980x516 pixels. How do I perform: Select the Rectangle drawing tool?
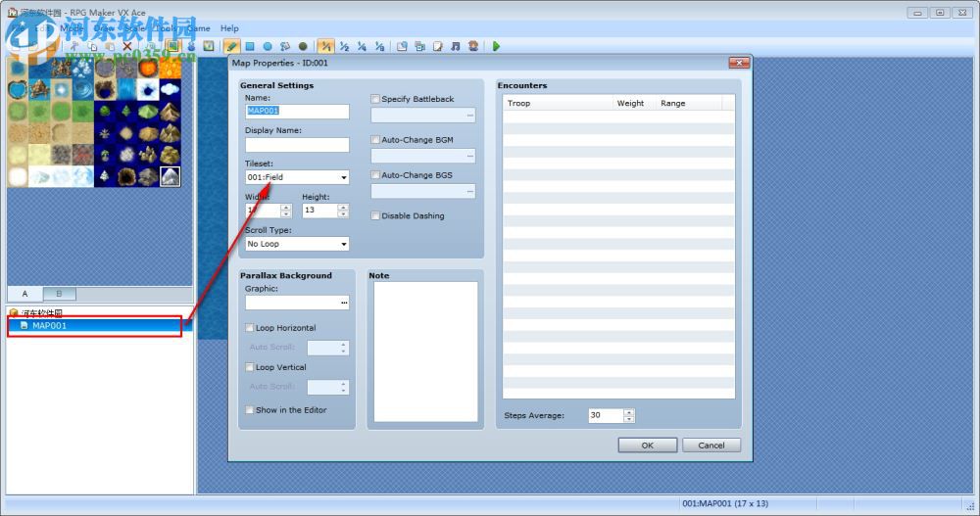point(249,46)
